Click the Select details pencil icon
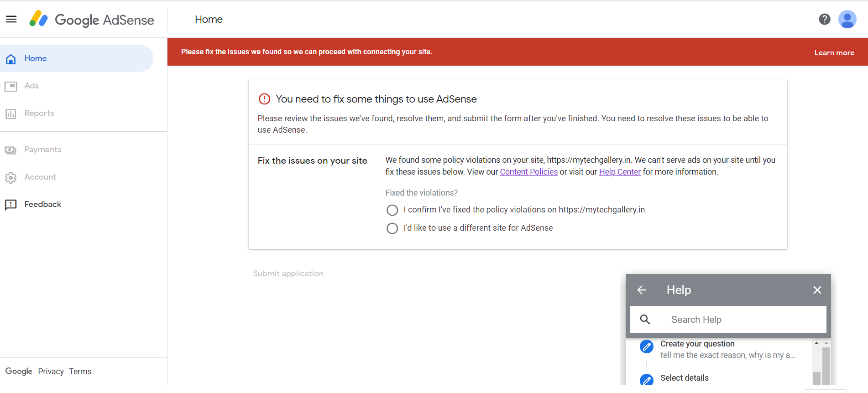 pyautogui.click(x=646, y=379)
